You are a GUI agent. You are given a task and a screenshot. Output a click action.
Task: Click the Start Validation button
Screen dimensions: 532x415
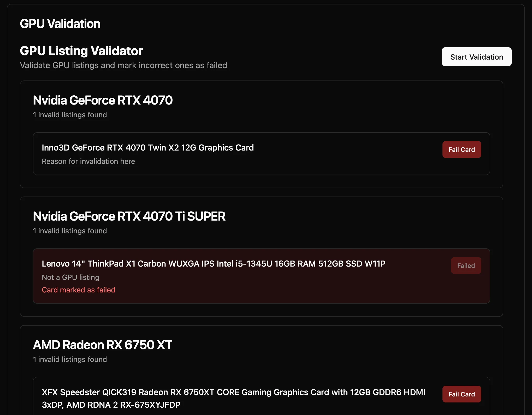476,57
